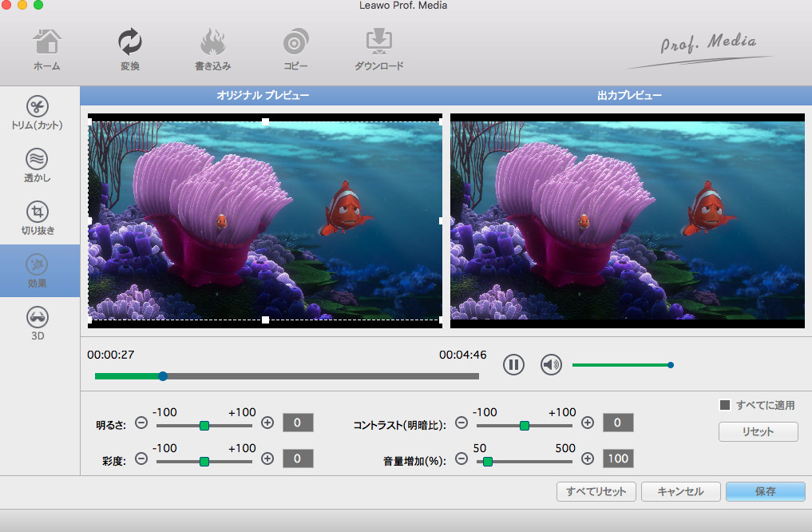
Task: Open the 書き込み burn icon
Action: pos(212,50)
